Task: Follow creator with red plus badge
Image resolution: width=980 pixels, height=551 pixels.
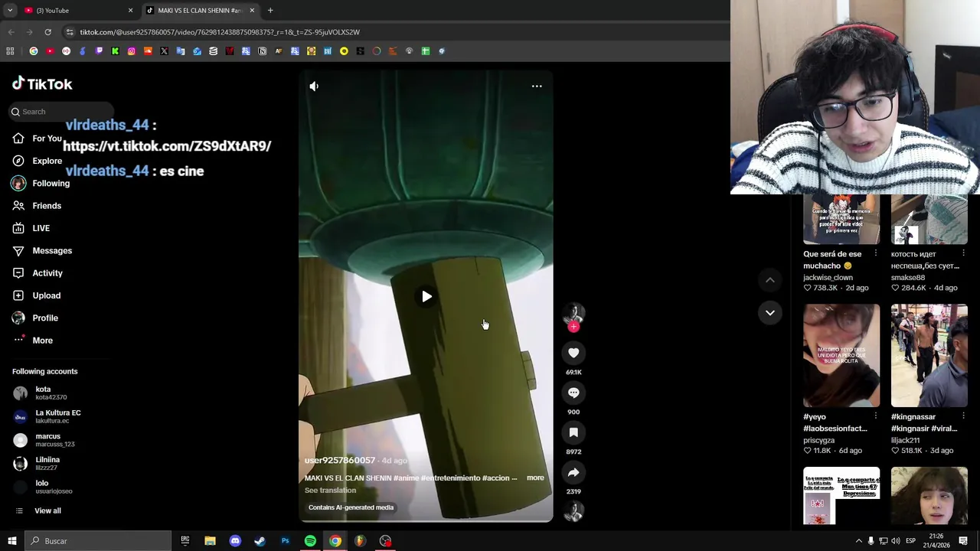Action: [x=573, y=327]
